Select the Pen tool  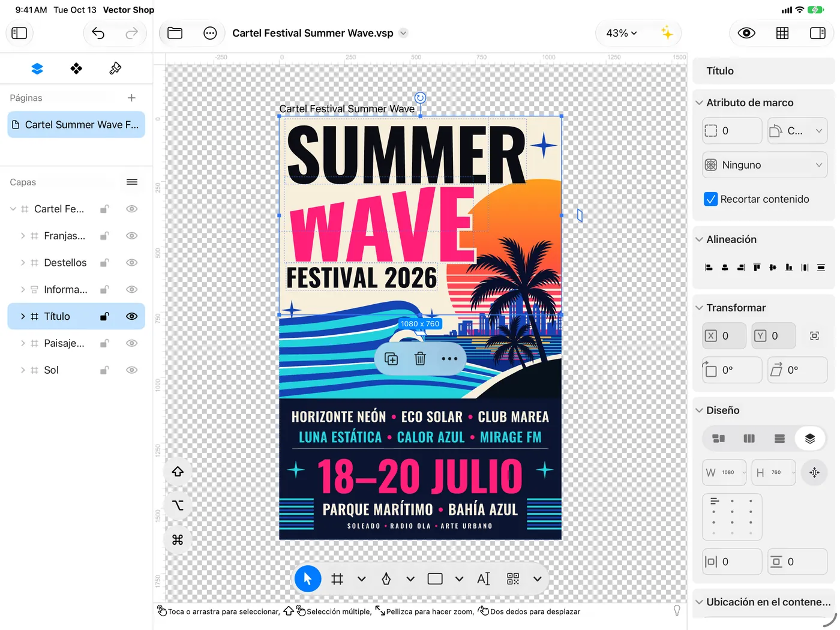coord(386,579)
